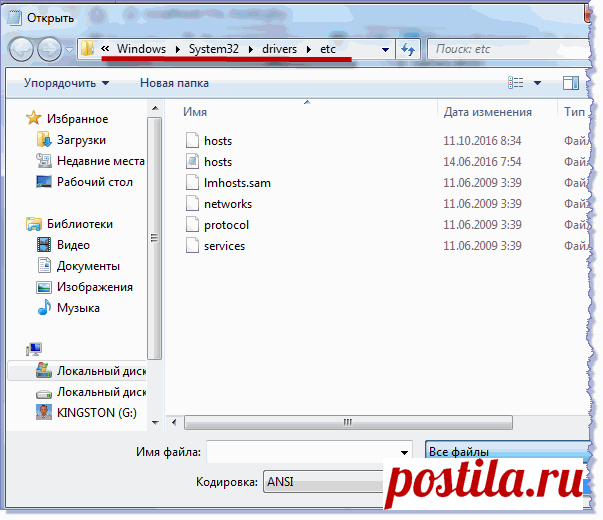Select hosts file dated 11.10.2016
603x520 pixels.
pyautogui.click(x=218, y=141)
